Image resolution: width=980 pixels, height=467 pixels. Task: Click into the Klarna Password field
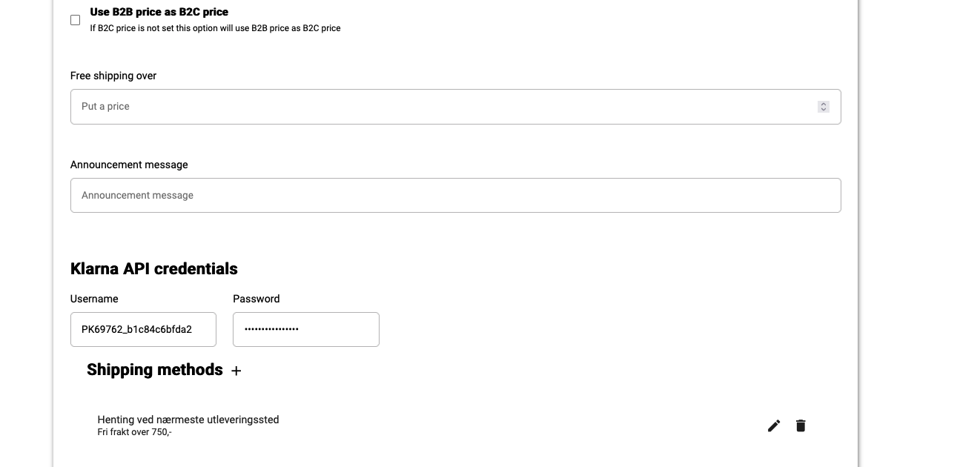305,329
